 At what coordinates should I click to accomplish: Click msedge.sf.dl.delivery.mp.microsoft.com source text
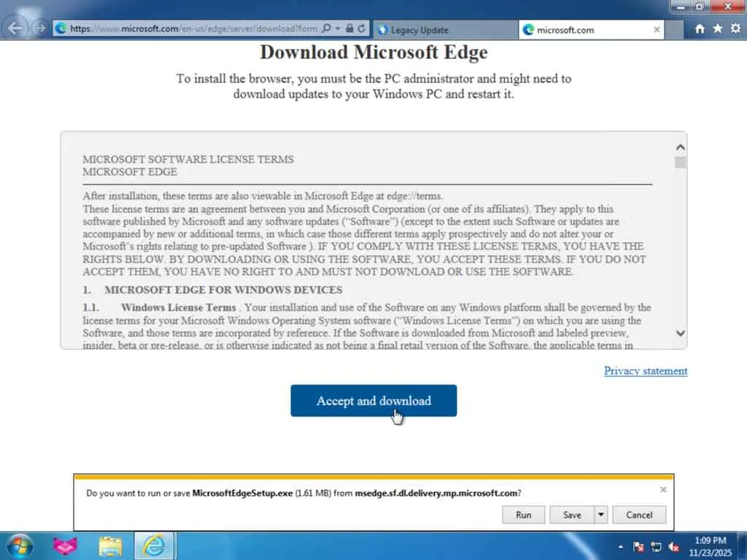pos(436,493)
